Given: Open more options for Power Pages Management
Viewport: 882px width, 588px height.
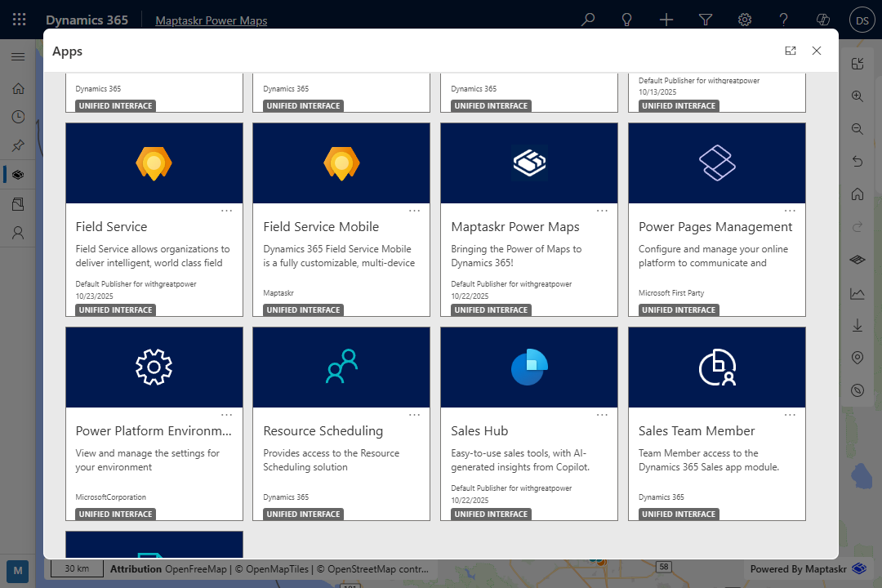Looking at the screenshot, I should click(790, 211).
